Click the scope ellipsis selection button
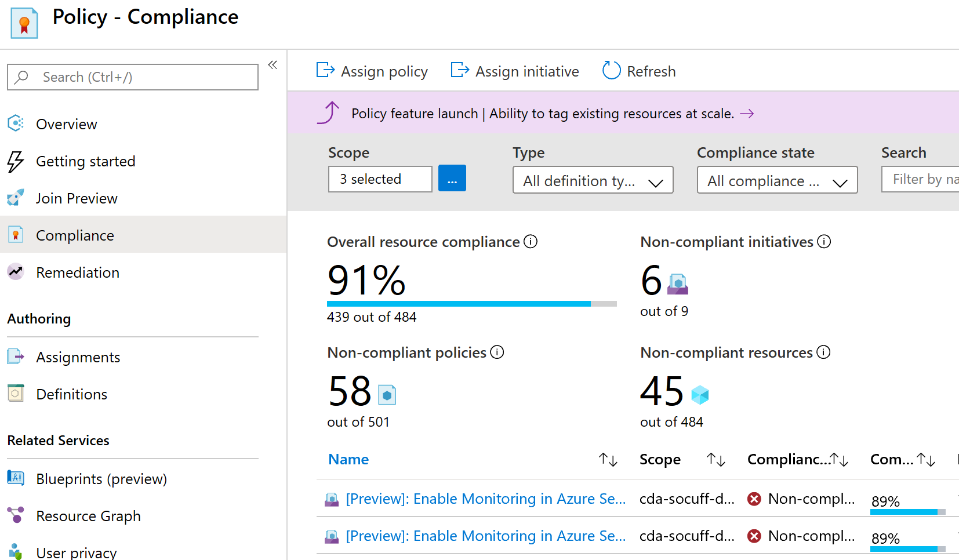 pos(452,179)
